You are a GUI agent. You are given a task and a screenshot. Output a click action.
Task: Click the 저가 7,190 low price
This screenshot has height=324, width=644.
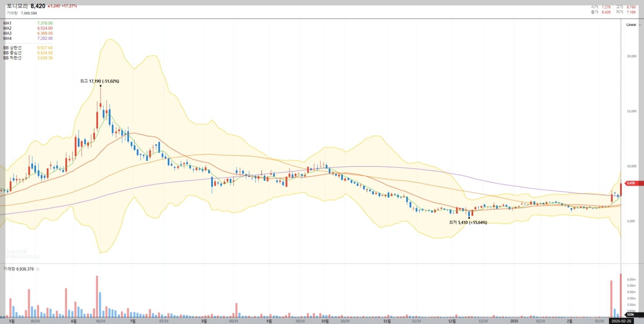click(626, 12)
